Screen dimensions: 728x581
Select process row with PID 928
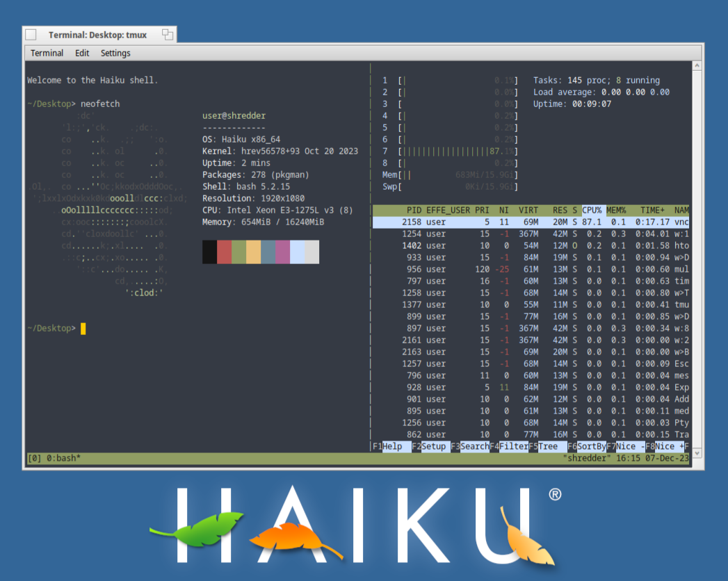click(531, 388)
